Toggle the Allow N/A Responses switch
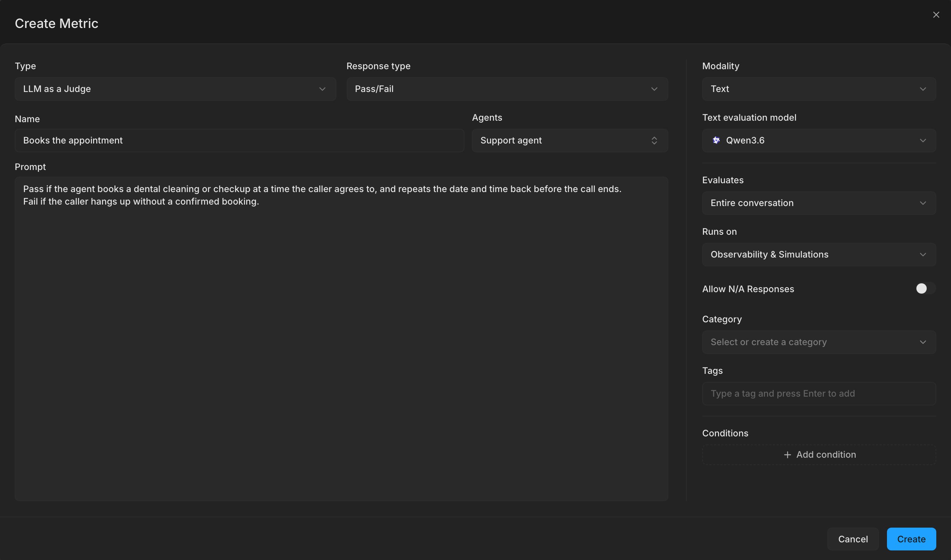951x560 pixels. click(x=925, y=289)
